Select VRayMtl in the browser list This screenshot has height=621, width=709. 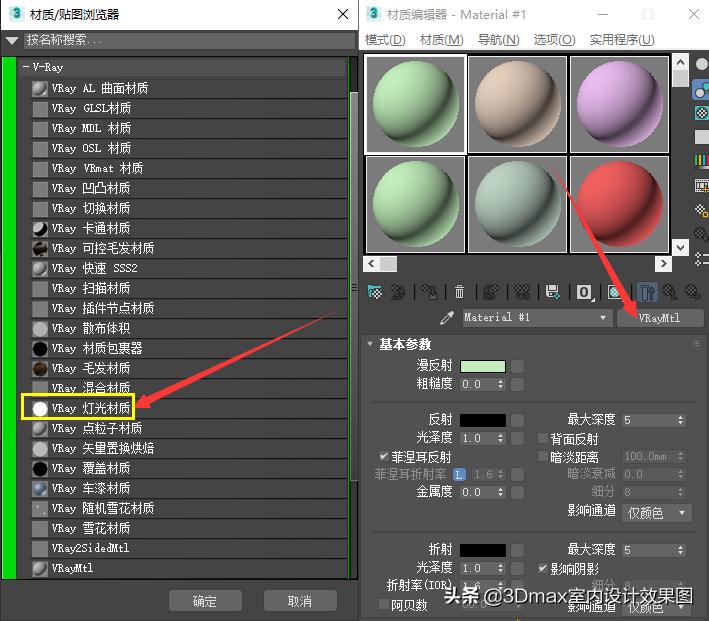point(189,568)
